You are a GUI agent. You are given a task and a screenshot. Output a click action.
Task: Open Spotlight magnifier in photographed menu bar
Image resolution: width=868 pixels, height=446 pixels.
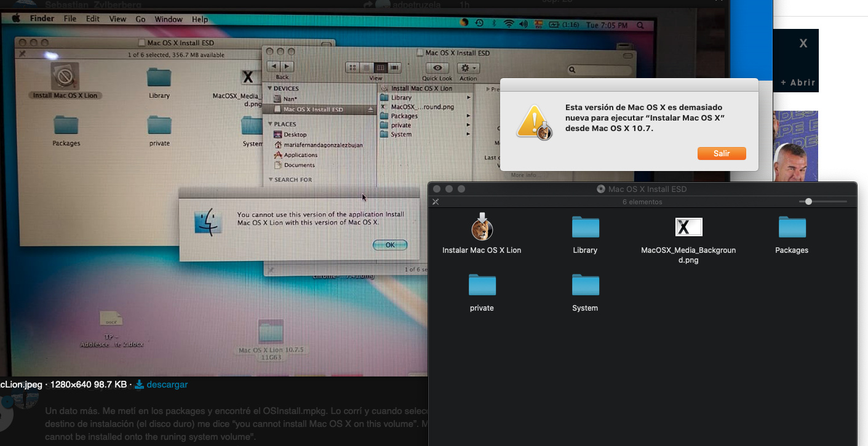(x=640, y=26)
